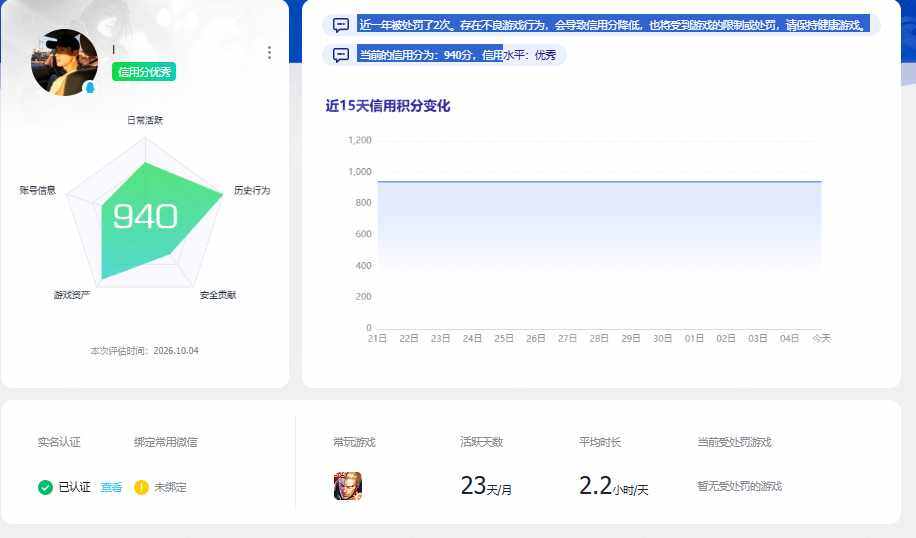
Task: Click the 当前的信用分为：940分 message
Action: pos(457,55)
